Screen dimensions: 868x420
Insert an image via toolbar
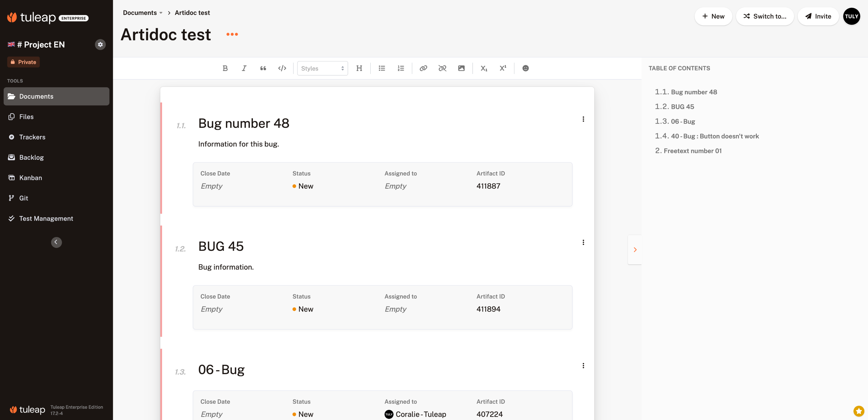(x=461, y=68)
